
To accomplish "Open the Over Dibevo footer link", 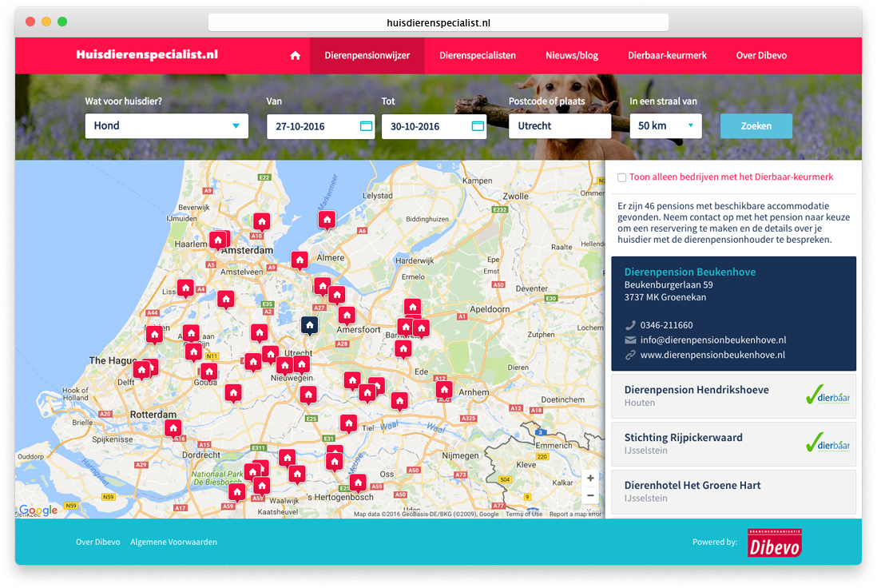I will [x=98, y=542].
